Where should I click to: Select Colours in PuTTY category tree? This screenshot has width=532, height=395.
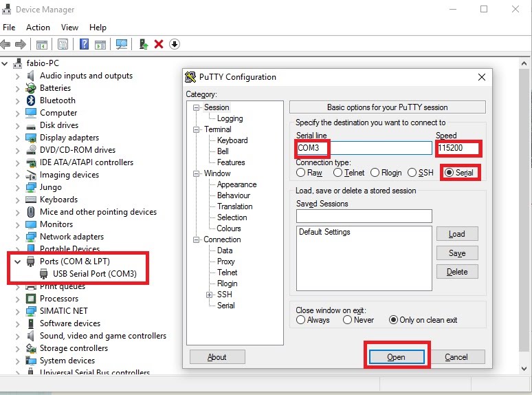(229, 228)
